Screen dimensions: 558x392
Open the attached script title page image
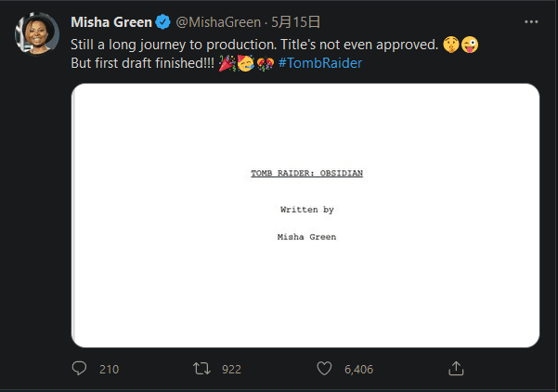click(x=305, y=216)
